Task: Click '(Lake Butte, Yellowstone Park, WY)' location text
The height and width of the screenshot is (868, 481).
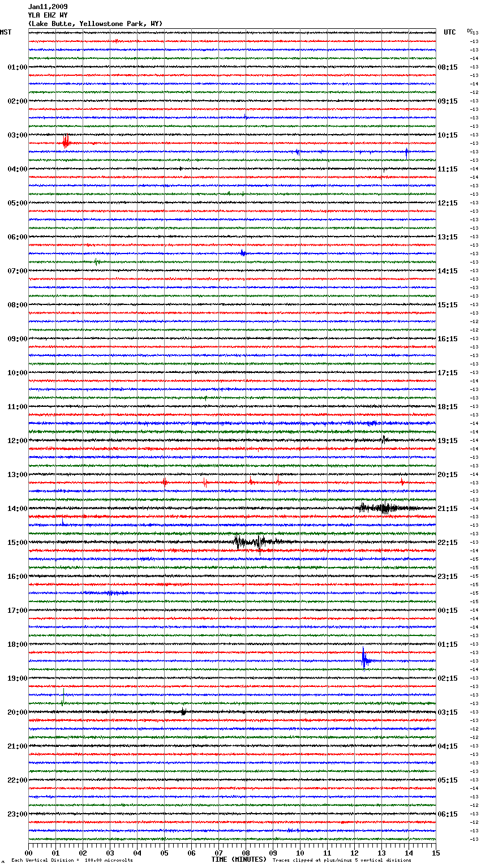Action: tap(95, 24)
